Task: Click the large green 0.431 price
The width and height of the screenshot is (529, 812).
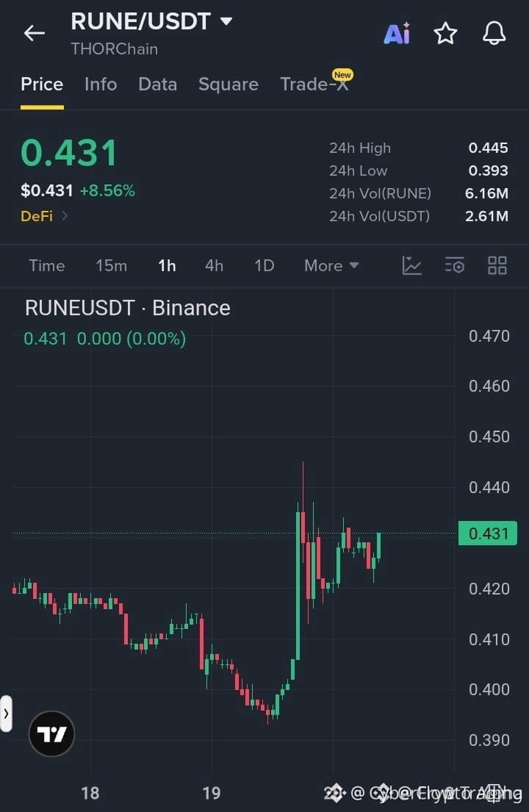Action: pos(69,154)
